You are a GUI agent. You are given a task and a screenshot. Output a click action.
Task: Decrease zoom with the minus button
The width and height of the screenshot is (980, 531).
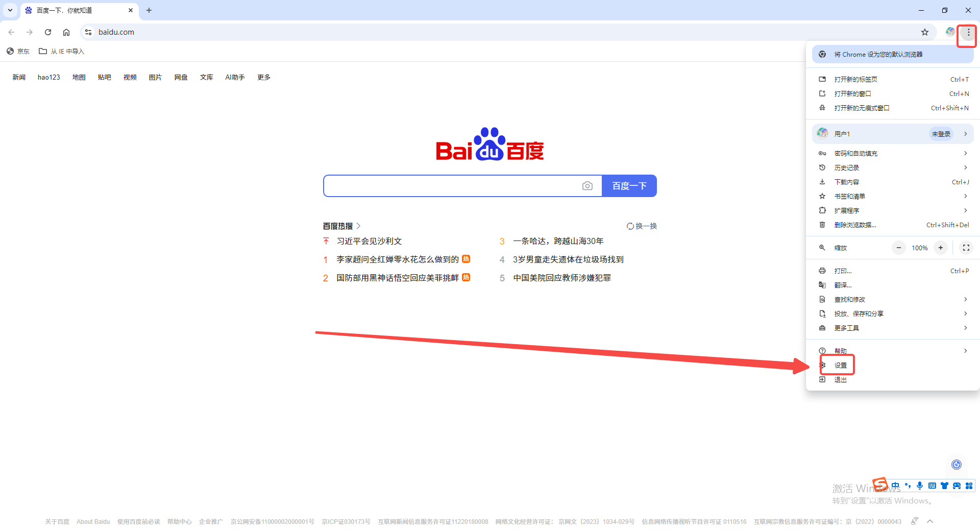pyautogui.click(x=899, y=248)
